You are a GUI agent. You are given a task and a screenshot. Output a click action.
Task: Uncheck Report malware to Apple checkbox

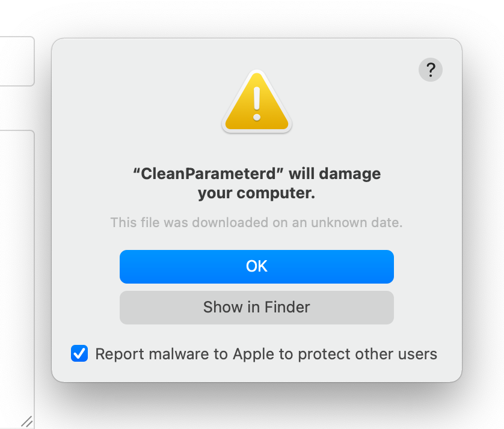[79, 354]
